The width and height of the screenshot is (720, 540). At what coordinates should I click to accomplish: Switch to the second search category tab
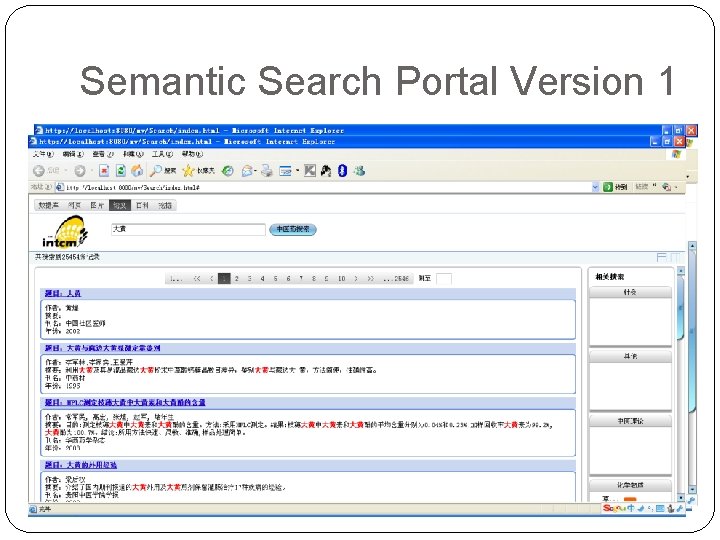click(x=74, y=205)
